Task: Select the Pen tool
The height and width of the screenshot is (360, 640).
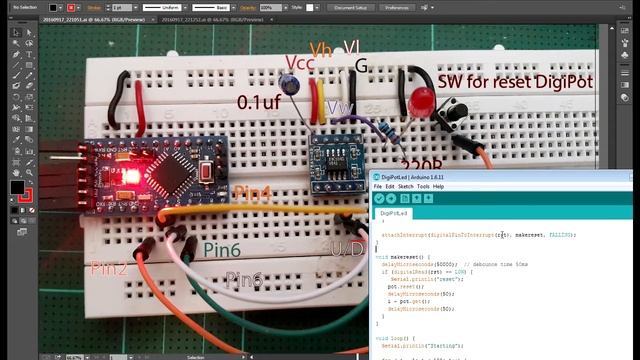Action: [x=16, y=54]
